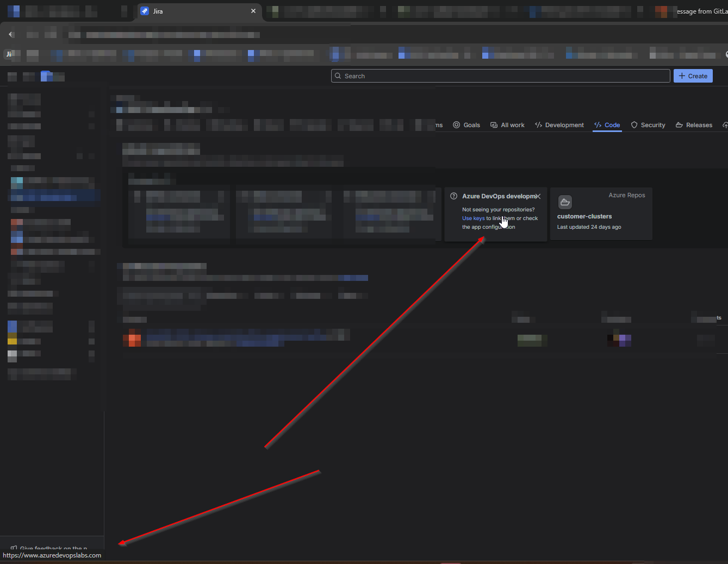
Task: Click the customer-clusters repository icon
Action: click(565, 202)
